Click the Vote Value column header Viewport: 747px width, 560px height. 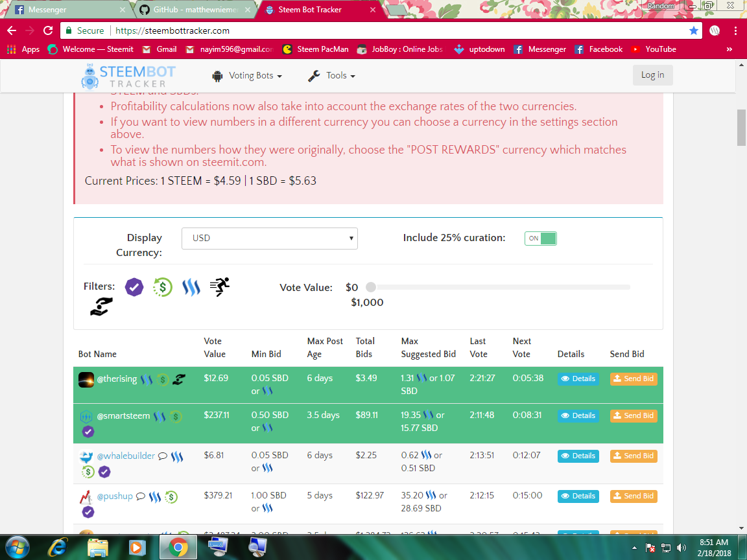click(x=215, y=347)
